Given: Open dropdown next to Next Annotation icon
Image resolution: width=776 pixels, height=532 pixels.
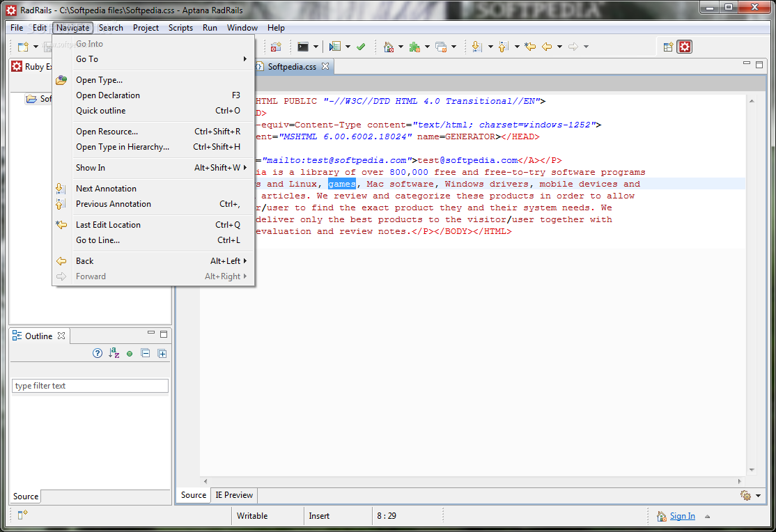Looking at the screenshot, I should click(x=490, y=47).
